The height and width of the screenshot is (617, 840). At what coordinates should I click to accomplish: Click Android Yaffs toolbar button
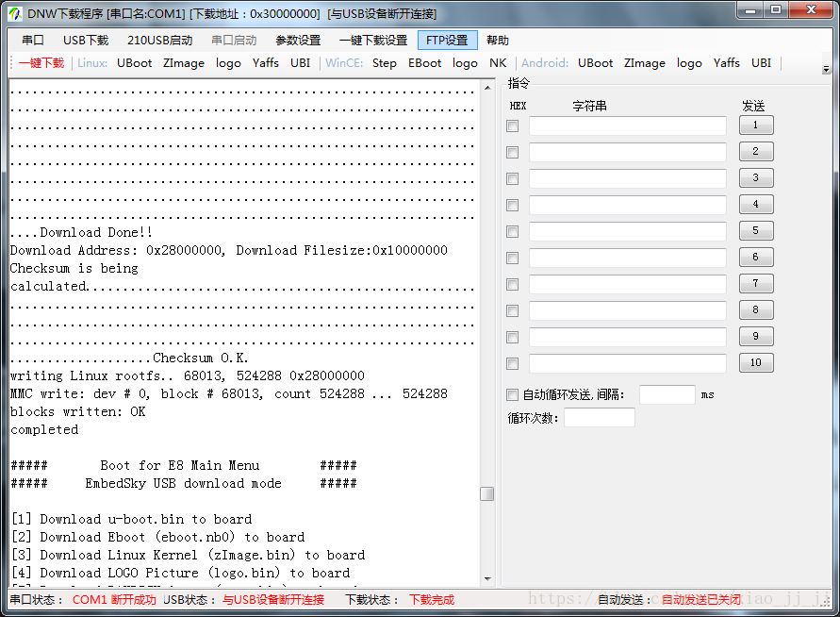point(727,63)
